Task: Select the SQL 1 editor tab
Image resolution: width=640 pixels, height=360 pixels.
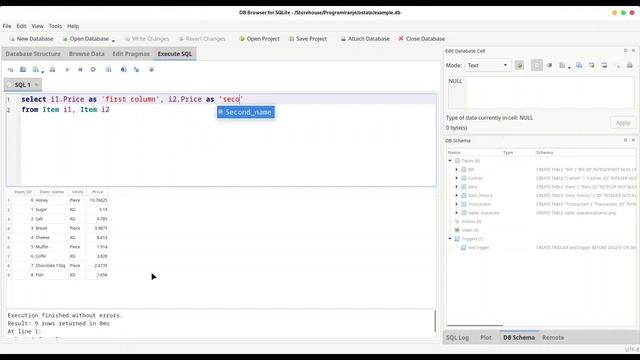Action: [22, 84]
